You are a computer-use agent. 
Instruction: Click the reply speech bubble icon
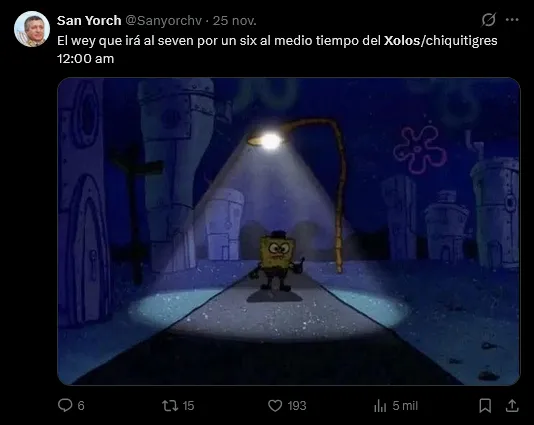pyautogui.click(x=65, y=405)
